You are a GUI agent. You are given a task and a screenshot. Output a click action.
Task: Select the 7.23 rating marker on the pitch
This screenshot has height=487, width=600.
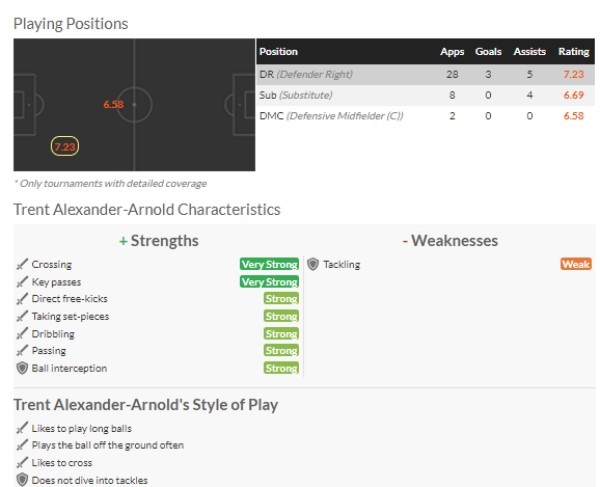tap(65, 147)
